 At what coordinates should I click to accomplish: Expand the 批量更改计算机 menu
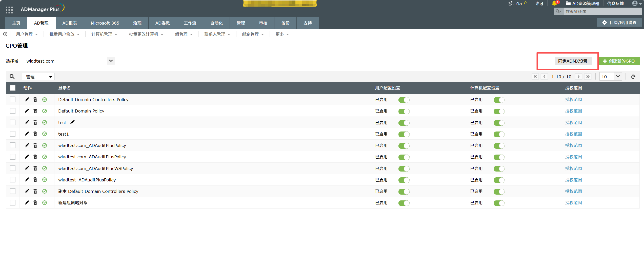click(x=146, y=34)
